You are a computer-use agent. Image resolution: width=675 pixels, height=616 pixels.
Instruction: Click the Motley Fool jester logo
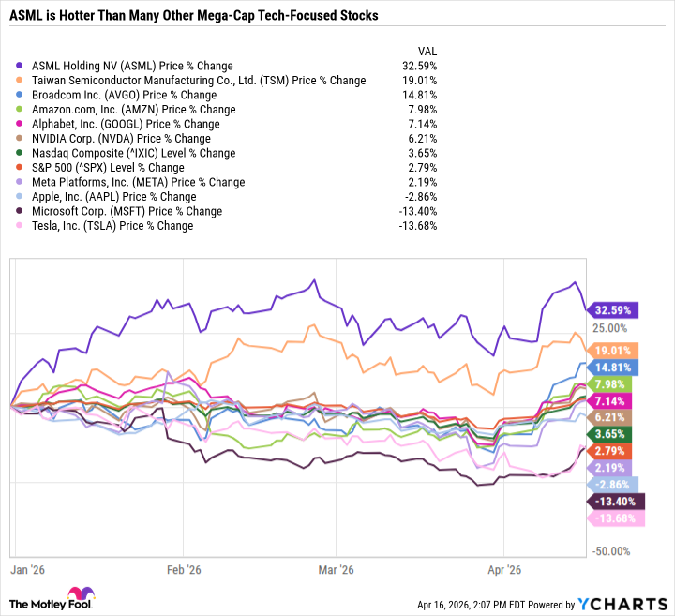click(x=79, y=597)
